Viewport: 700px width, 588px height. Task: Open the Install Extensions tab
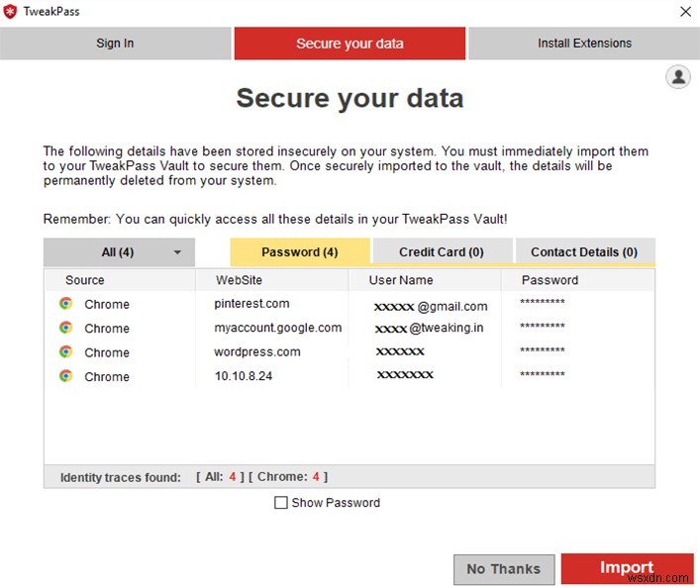pos(584,44)
